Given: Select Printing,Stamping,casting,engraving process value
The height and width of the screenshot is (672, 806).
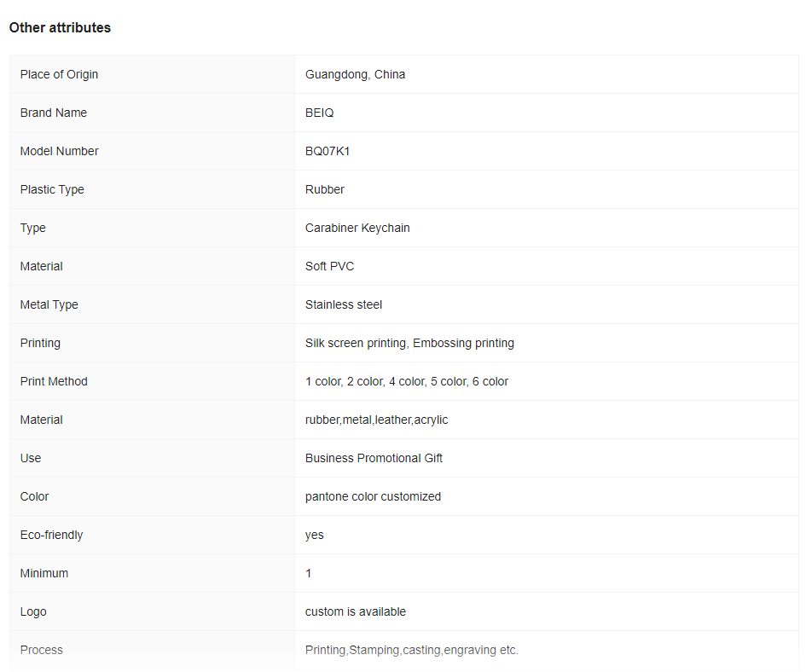Looking at the screenshot, I should 412,650.
